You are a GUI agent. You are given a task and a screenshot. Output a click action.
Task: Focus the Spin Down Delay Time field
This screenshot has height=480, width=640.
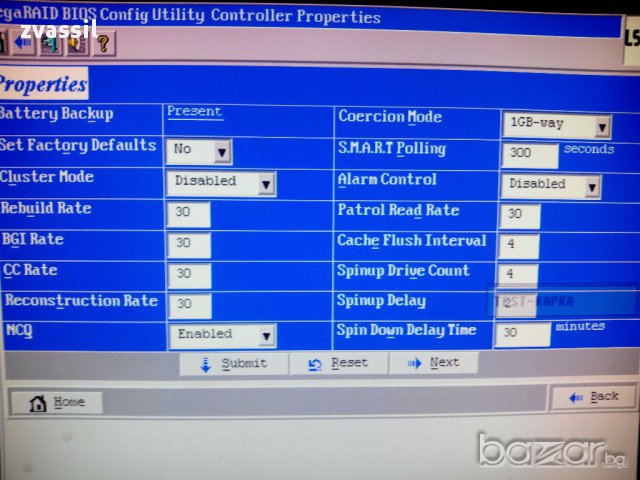click(522, 335)
